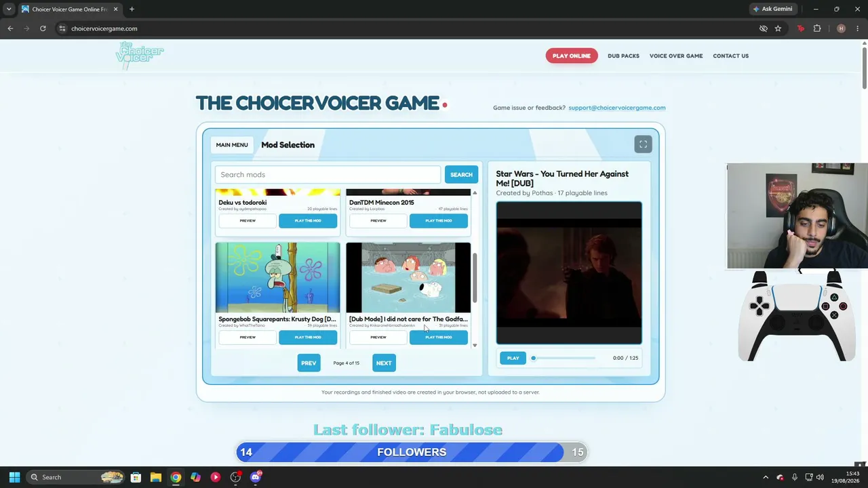Viewport: 868px width, 488px height.
Task: Play the Spongebob Krusty Dog mod
Action: (308, 337)
